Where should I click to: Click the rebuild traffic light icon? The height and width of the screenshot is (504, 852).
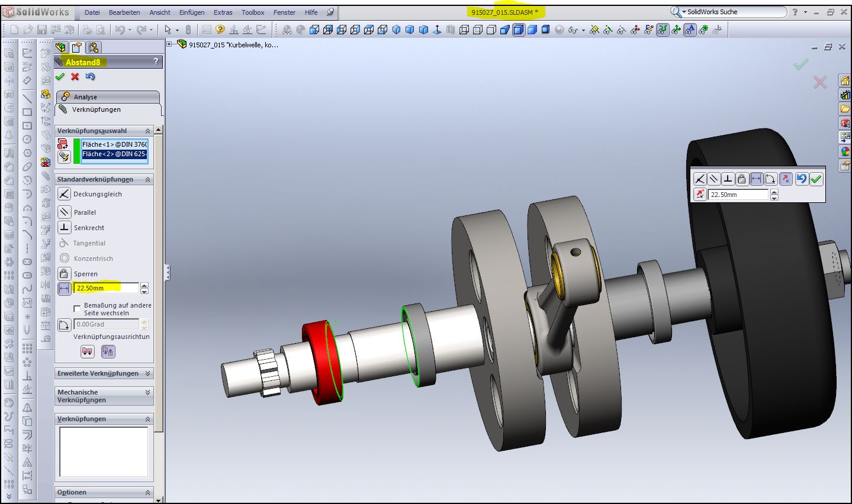188,30
